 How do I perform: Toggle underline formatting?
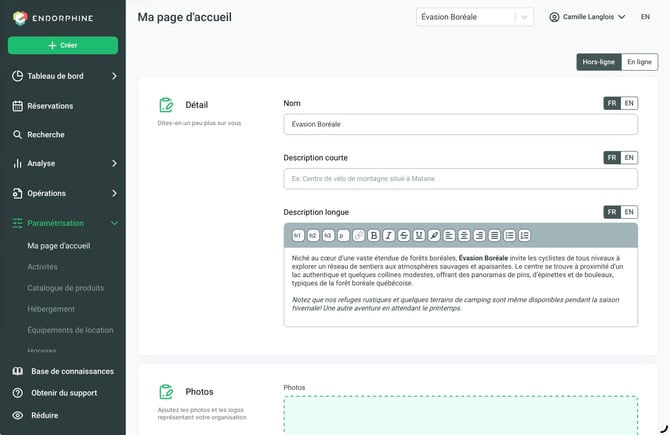pos(419,235)
